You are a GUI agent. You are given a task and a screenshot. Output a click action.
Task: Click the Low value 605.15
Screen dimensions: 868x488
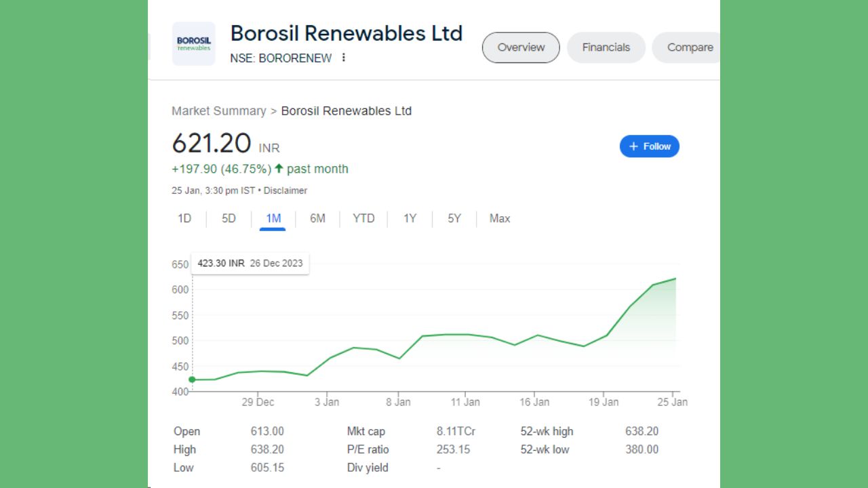pyautogui.click(x=267, y=468)
